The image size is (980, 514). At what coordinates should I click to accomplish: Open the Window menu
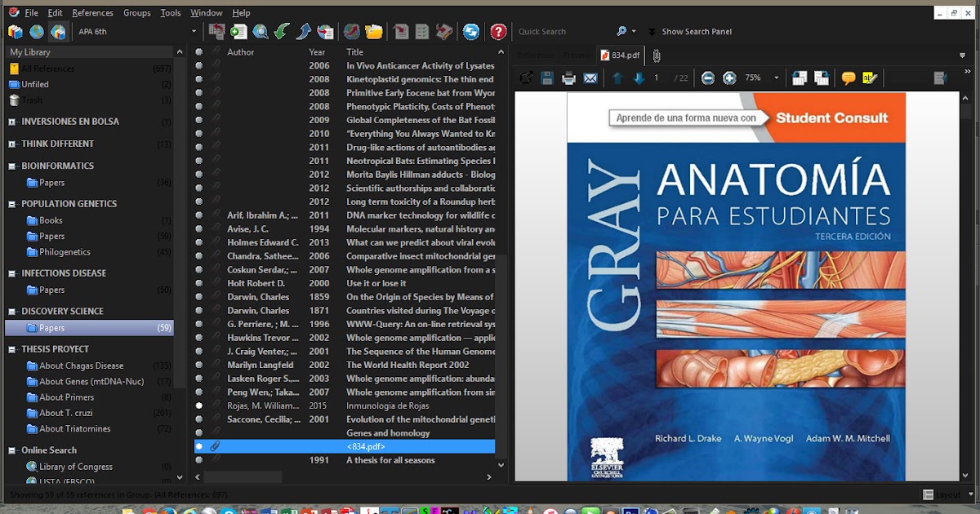click(x=206, y=13)
